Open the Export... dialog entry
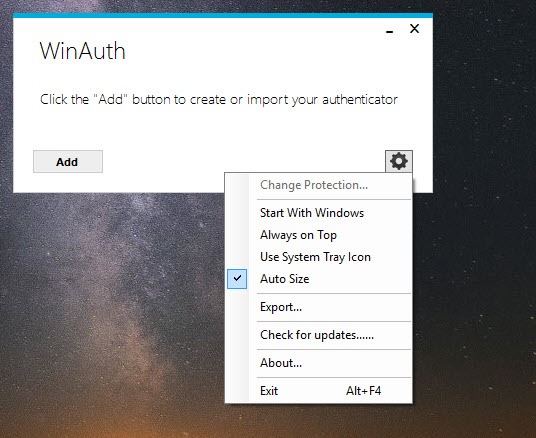 coord(281,307)
